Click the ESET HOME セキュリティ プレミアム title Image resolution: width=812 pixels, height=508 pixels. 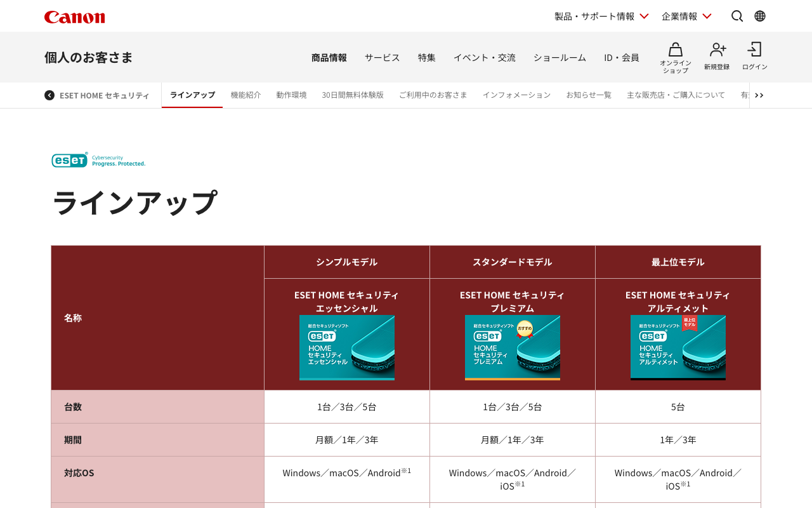513,302
